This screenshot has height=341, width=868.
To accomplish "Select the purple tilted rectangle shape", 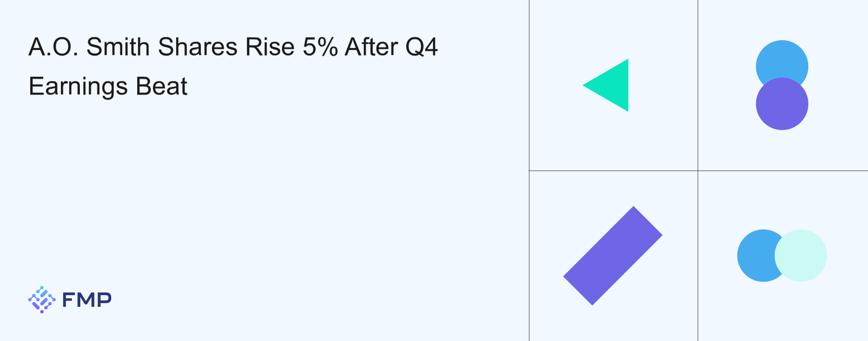I will click(612, 256).
